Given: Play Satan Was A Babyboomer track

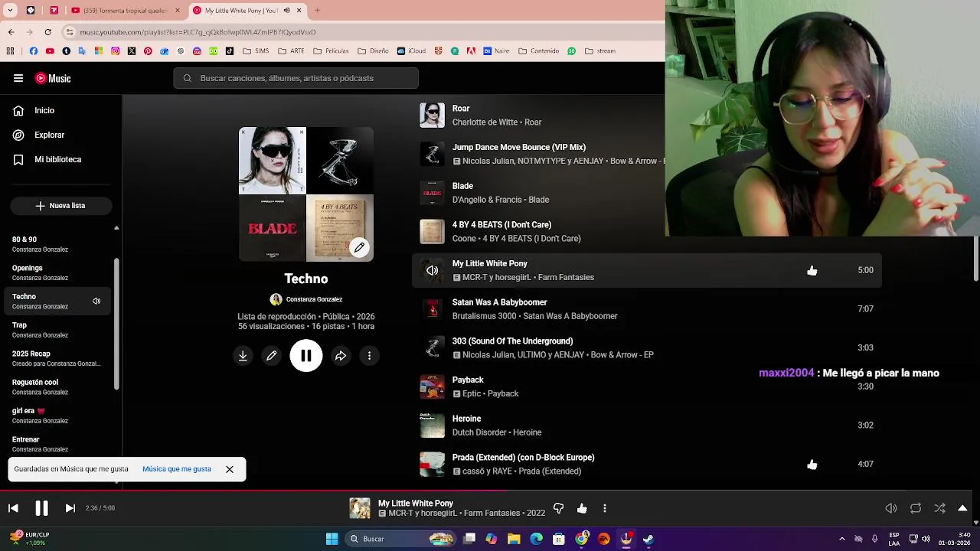Looking at the screenshot, I should [x=432, y=309].
